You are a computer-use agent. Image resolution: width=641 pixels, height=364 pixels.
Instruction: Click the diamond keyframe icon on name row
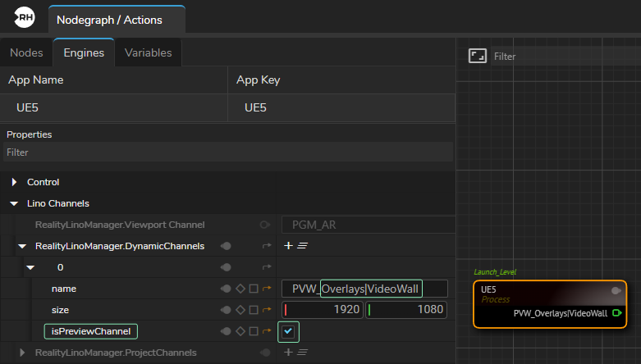click(x=240, y=289)
